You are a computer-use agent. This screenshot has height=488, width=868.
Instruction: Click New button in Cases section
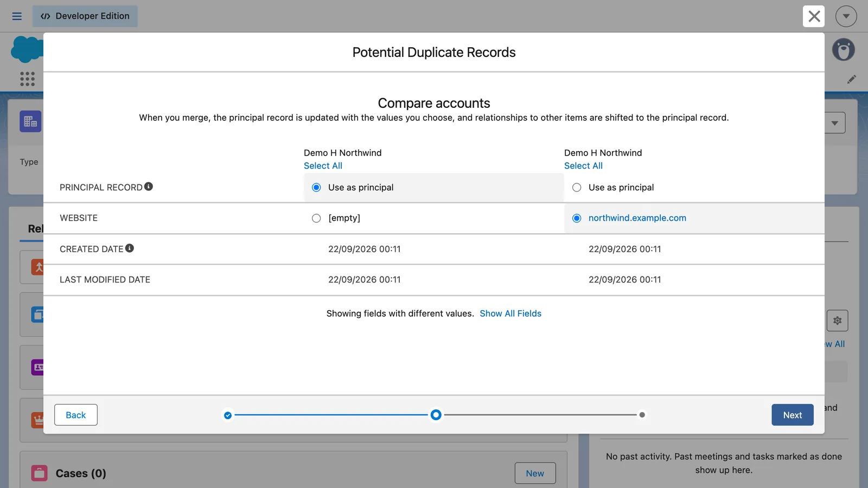[x=535, y=473]
